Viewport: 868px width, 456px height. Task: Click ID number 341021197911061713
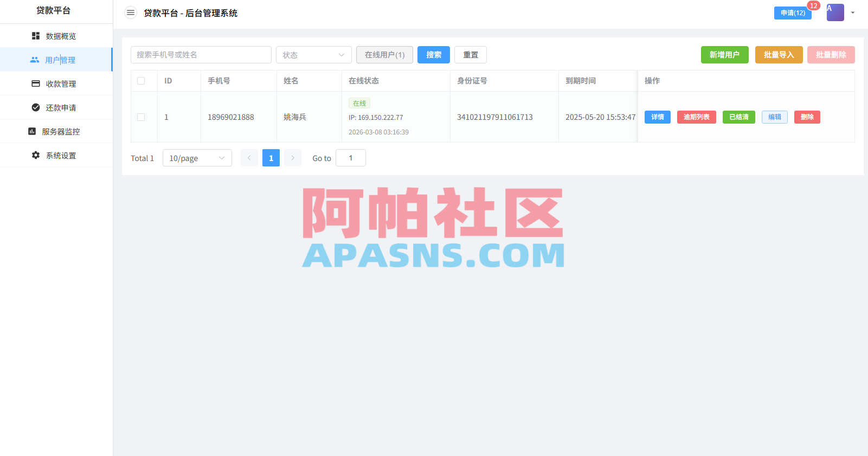[x=495, y=117]
